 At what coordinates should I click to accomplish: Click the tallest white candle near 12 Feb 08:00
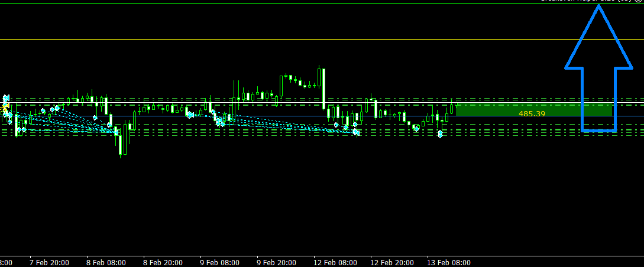324,87
